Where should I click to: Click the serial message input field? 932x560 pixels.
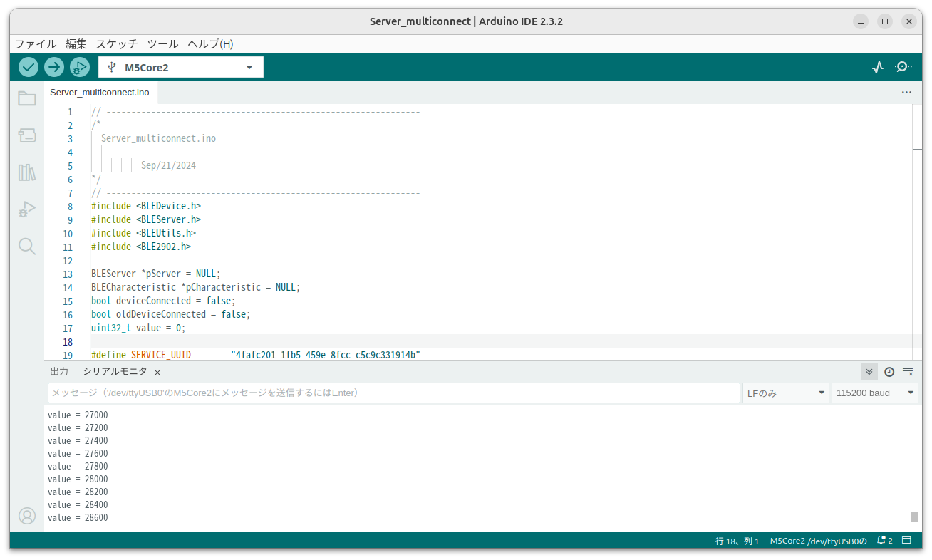click(394, 393)
